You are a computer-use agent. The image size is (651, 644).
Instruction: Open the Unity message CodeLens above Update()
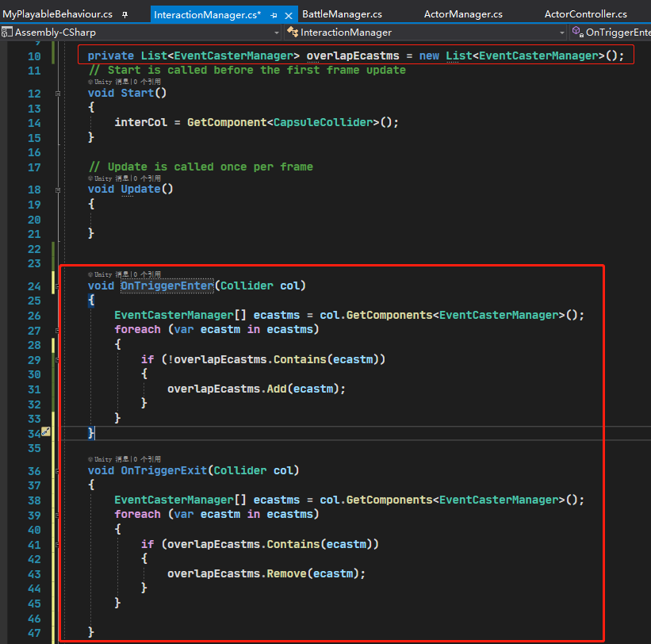(x=109, y=178)
